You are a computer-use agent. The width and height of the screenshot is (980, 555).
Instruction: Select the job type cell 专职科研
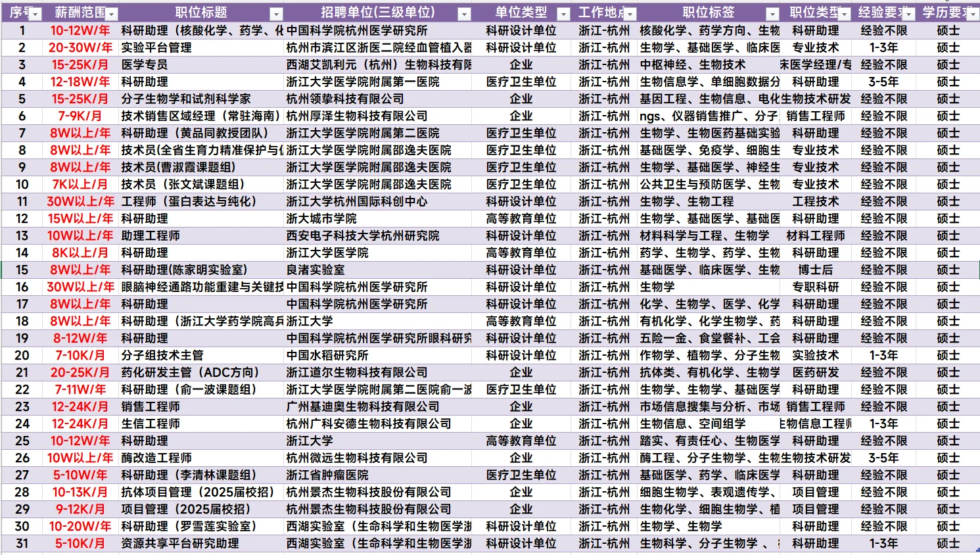click(816, 287)
